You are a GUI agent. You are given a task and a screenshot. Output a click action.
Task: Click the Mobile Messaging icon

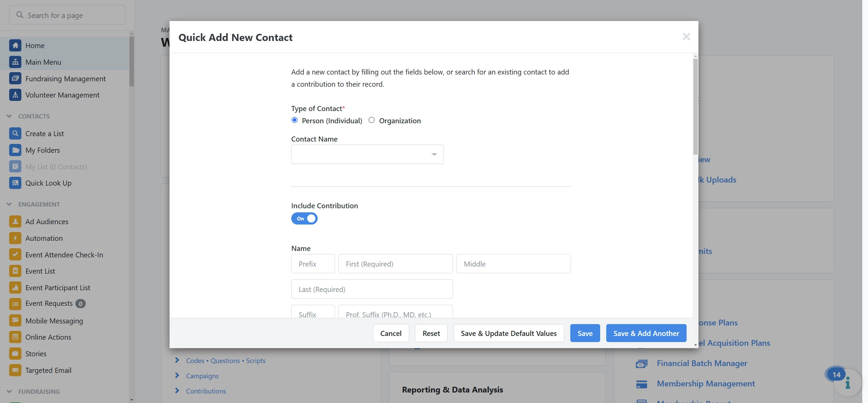click(x=15, y=321)
